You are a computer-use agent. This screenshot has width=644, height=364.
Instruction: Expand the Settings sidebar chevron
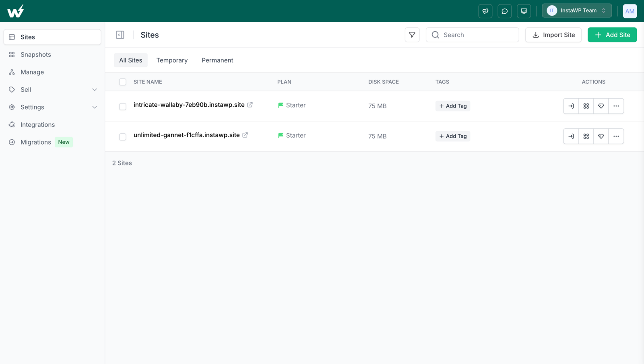pos(95,107)
